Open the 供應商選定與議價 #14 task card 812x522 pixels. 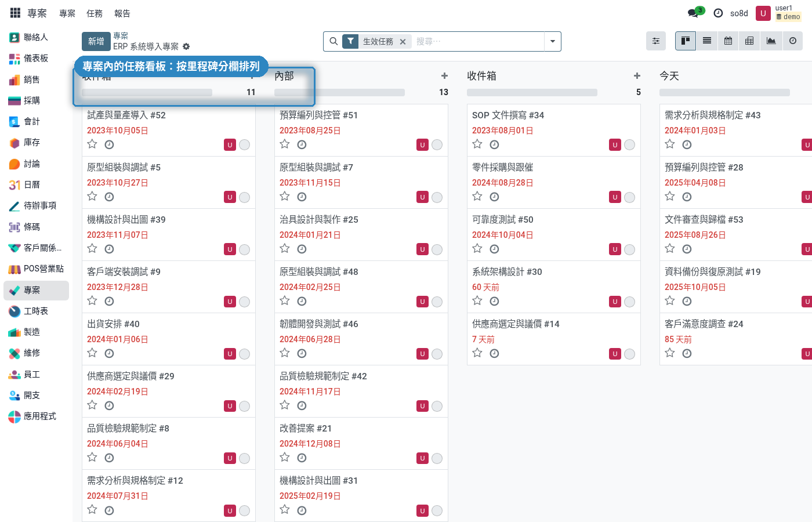click(553, 339)
